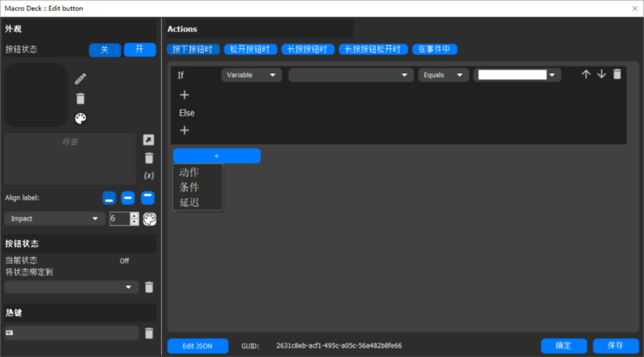Delete the label with its trash icon
This screenshot has height=357, width=644.
149,158
